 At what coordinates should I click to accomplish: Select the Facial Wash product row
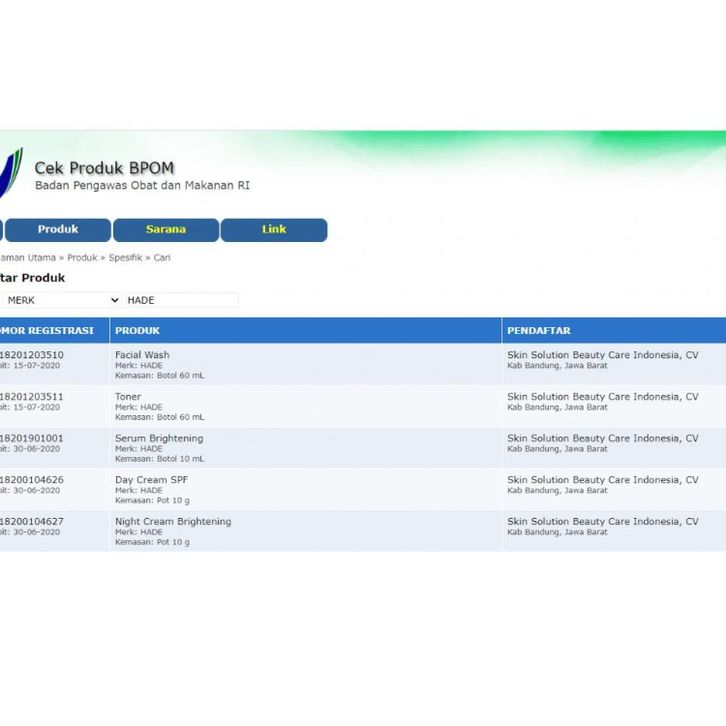coord(363,364)
